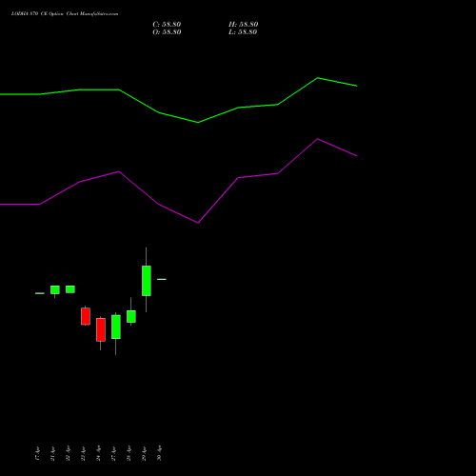
Task: Select the L: 58.80 low value
Action: (243, 32)
